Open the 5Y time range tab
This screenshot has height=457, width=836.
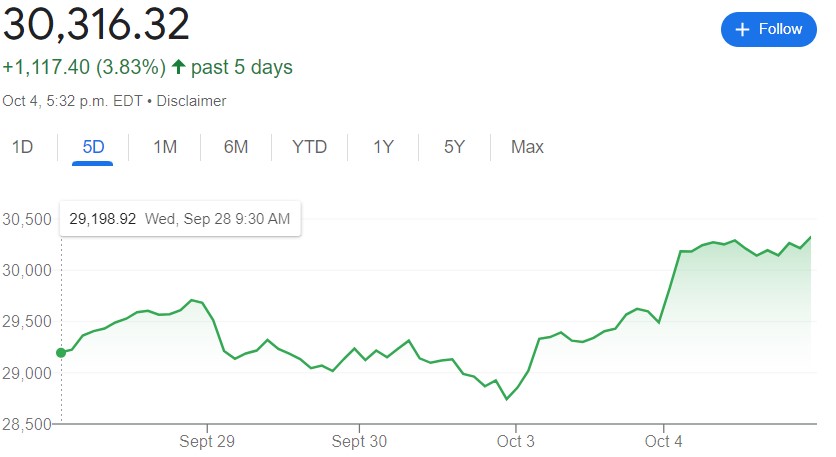[x=454, y=147]
